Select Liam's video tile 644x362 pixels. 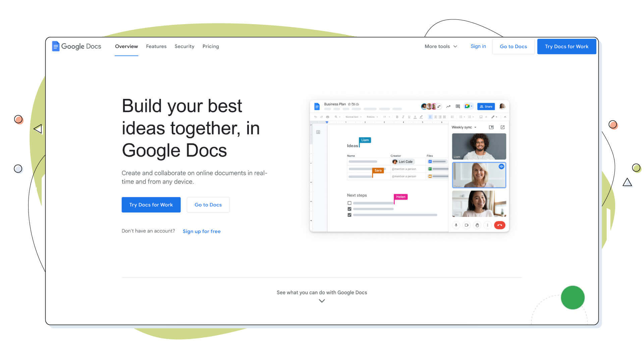(x=479, y=146)
